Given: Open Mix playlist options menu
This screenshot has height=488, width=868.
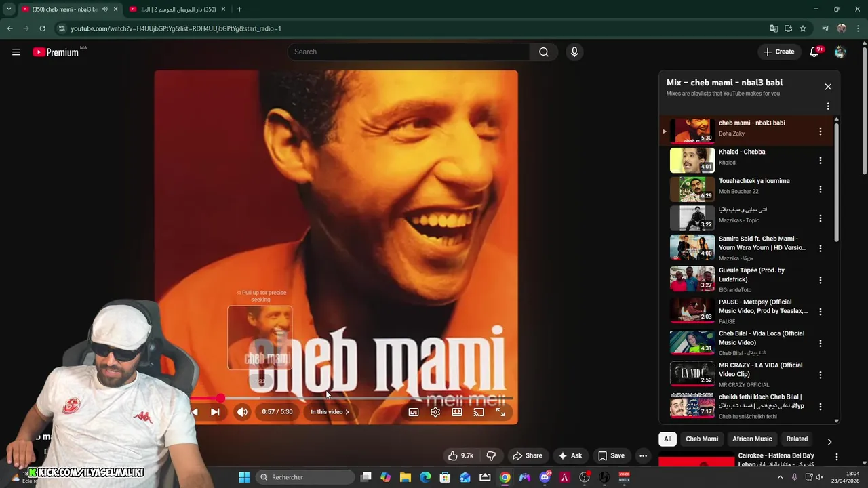Looking at the screenshot, I should pos(828,106).
